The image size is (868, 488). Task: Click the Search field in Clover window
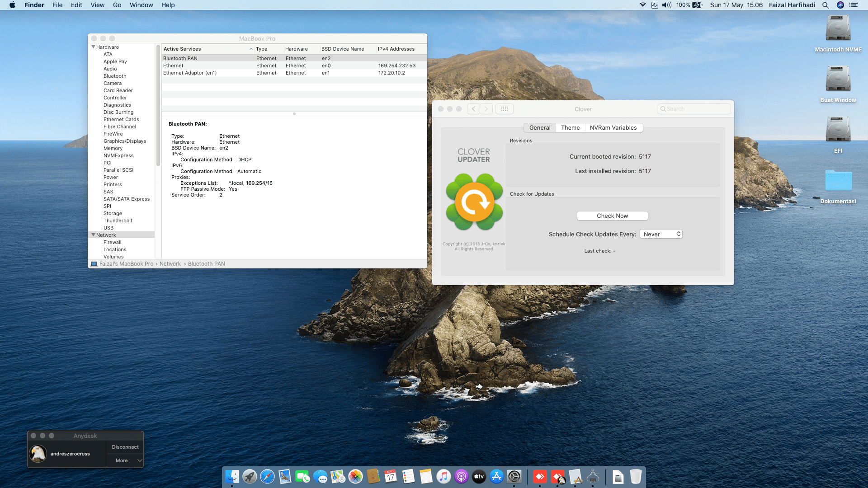[x=694, y=109]
